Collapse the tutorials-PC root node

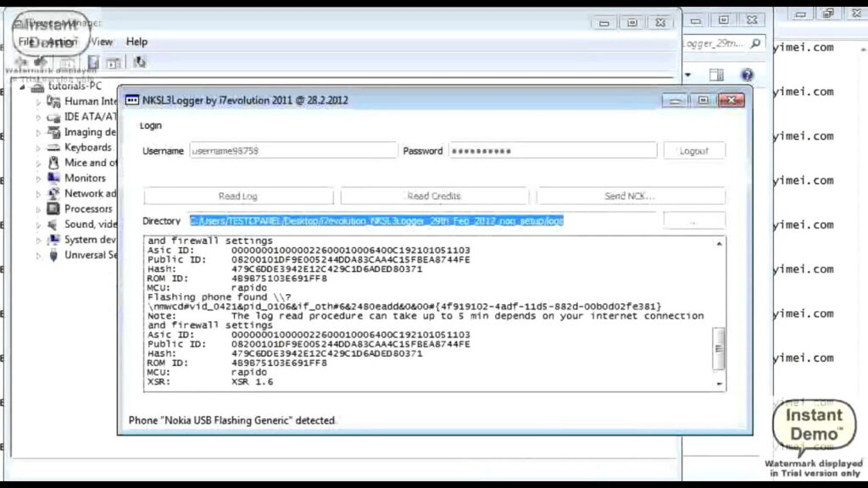pos(23,87)
